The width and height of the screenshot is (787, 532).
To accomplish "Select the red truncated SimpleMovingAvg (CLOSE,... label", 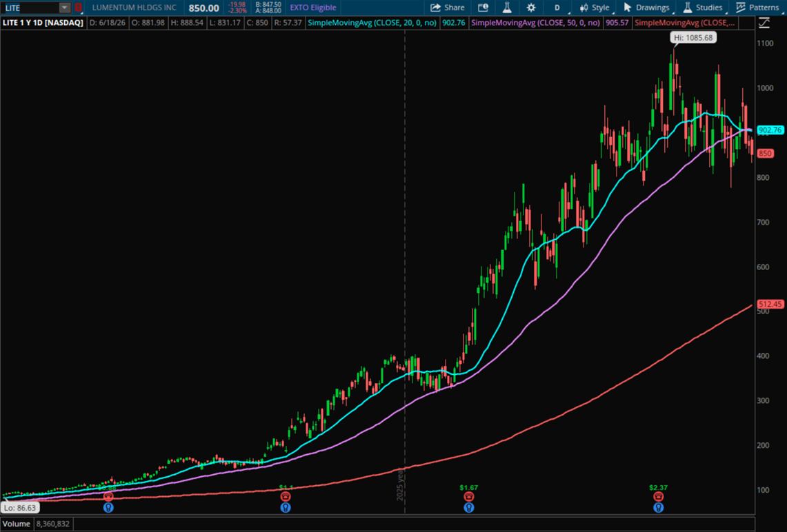I will (685, 23).
